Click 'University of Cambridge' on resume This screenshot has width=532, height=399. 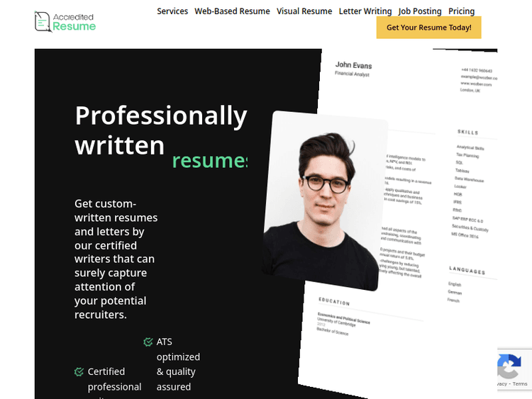336,322
